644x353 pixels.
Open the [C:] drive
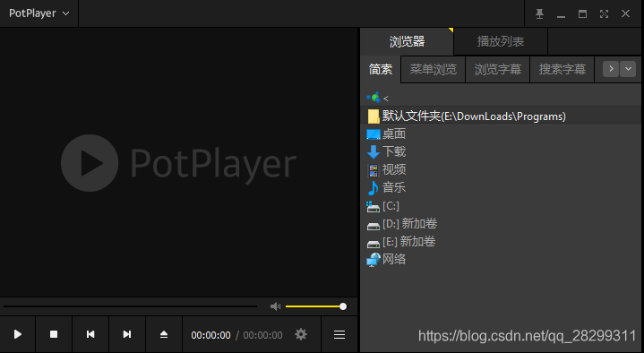tap(391, 205)
